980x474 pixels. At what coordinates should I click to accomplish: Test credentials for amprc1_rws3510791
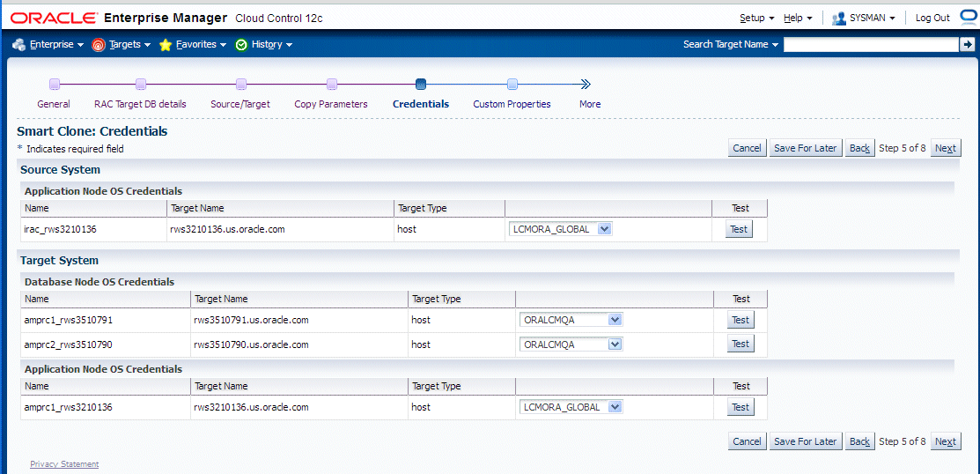[x=741, y=320]
